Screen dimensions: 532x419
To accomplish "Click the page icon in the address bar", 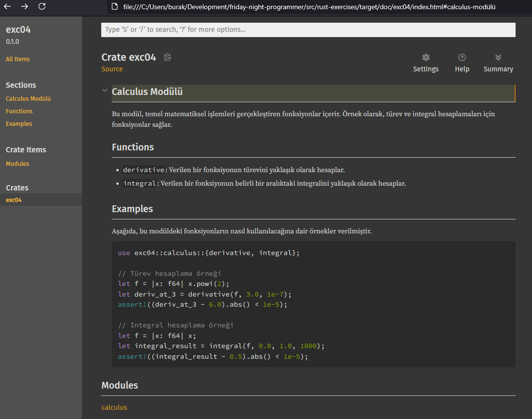I will (x=114, y=7).
